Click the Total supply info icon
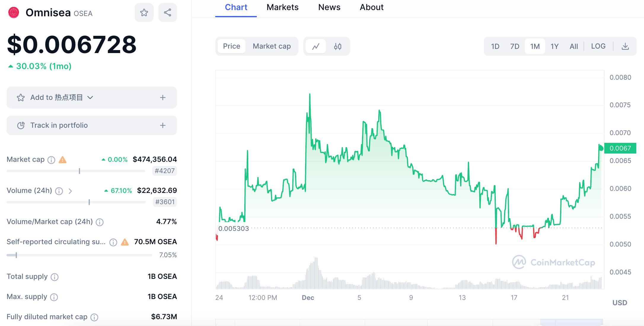644x326 pixels. point(55,277)
